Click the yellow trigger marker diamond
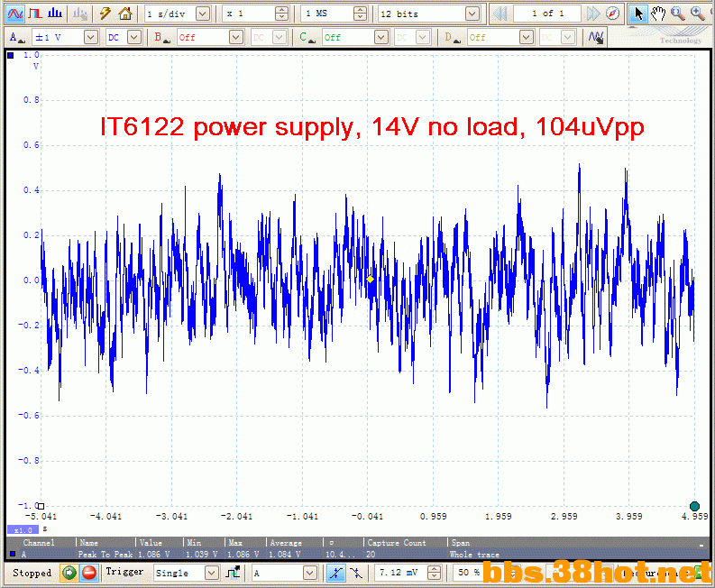The height and width of the screenshot is (588, 715). 371,280
